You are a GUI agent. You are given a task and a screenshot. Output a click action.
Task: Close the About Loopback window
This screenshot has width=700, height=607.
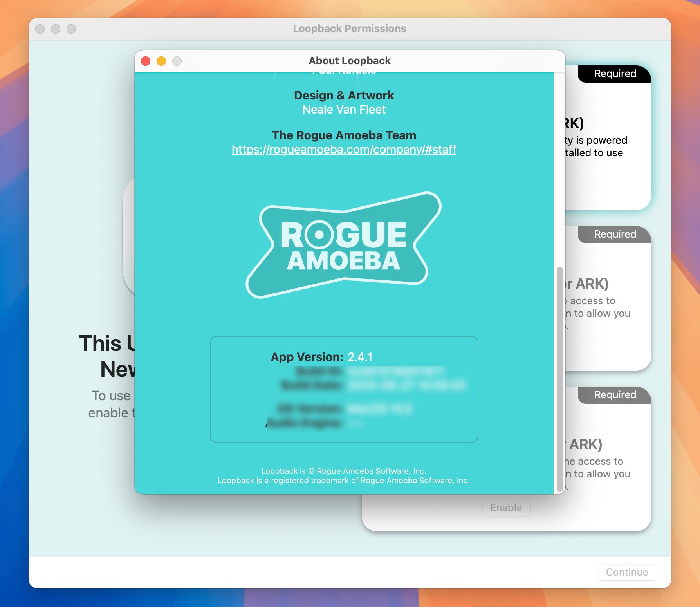coord(146,61)
